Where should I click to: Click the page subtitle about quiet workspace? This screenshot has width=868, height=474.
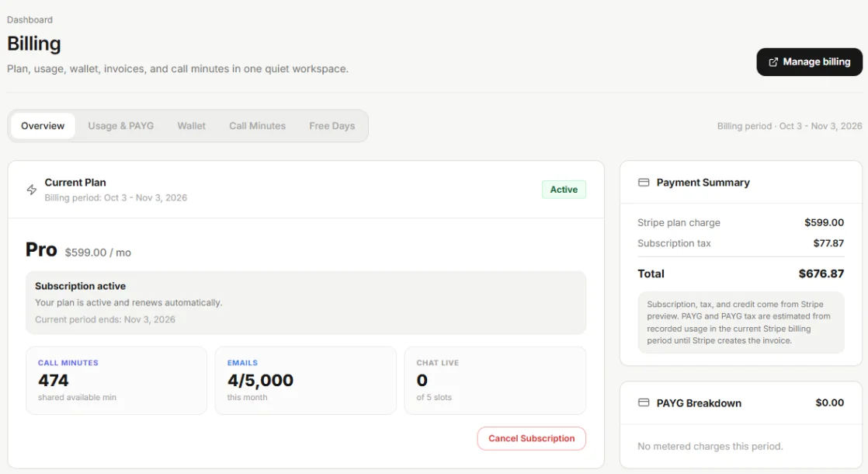(x=178, y=68)
